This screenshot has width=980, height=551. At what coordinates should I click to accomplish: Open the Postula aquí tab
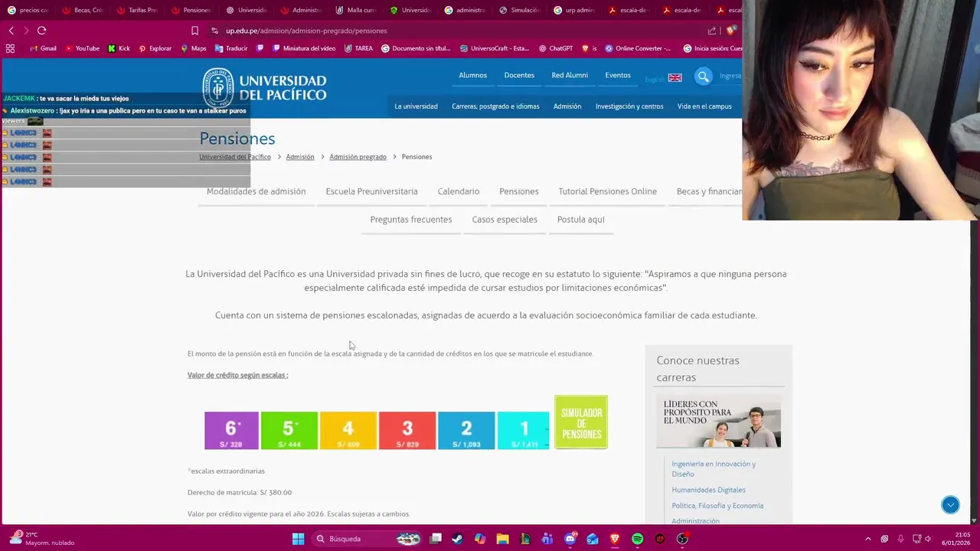coord(581,220)
